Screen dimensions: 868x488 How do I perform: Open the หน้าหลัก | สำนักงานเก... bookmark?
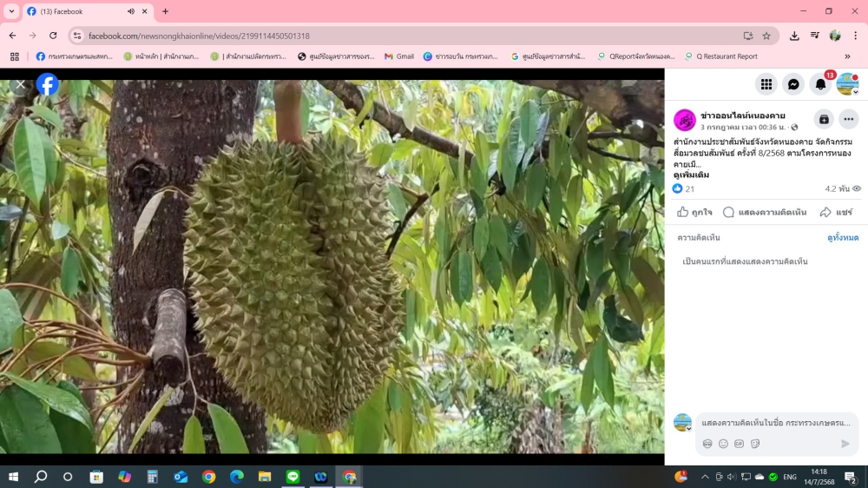click(x=161, y=56)
